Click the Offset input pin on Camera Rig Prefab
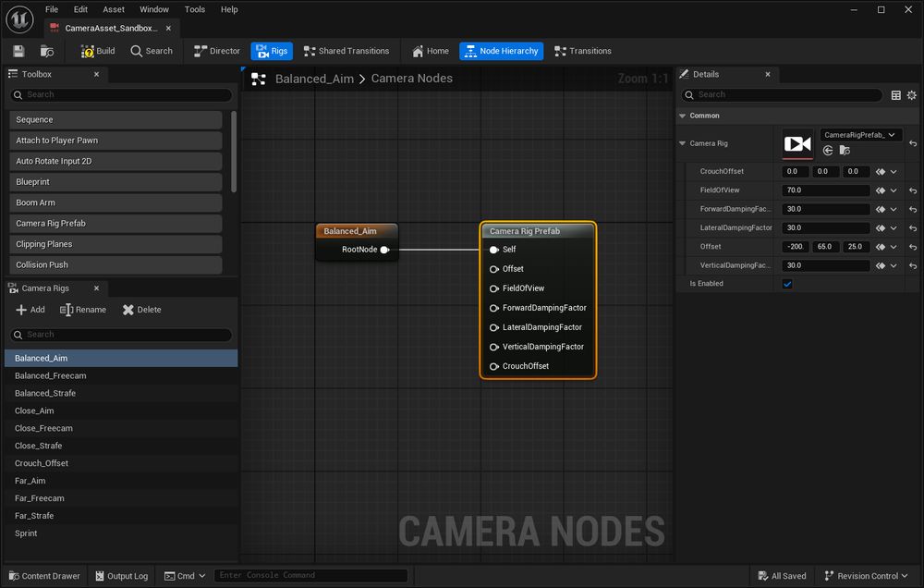The width and height of the screenshot is (924, 588). [494, 270]
